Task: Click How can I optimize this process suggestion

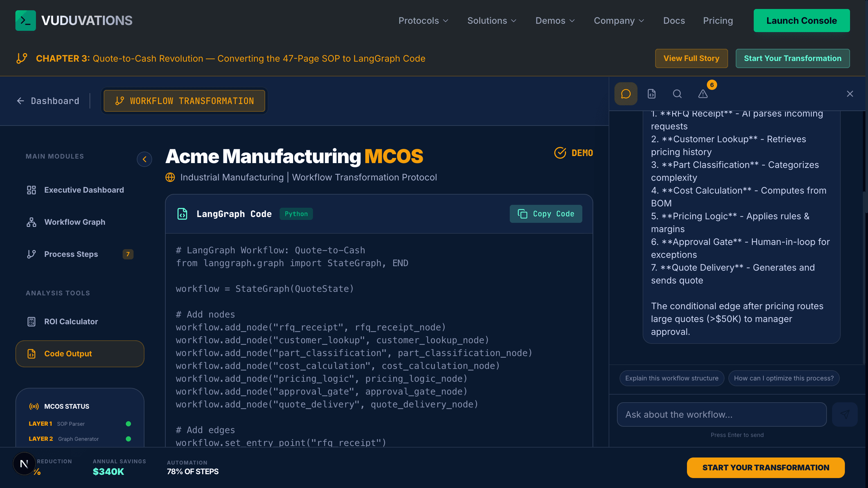Action: pyautogui.click(x=784, y=378)
